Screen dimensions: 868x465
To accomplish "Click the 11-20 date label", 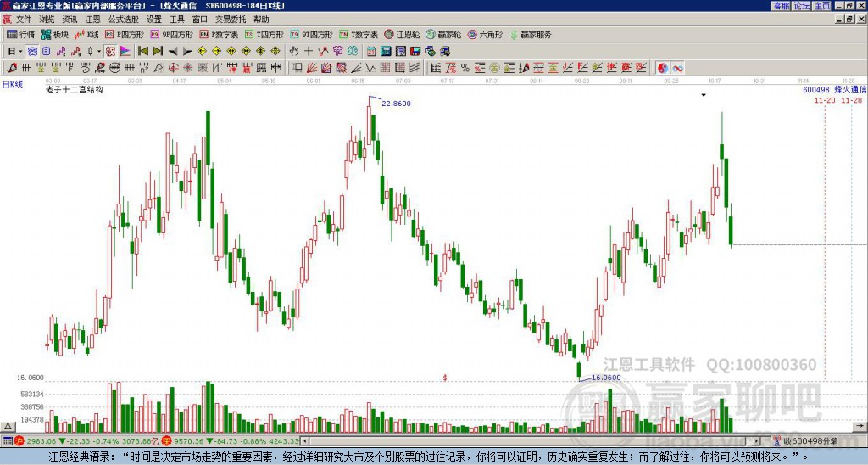I will (825, 100).
